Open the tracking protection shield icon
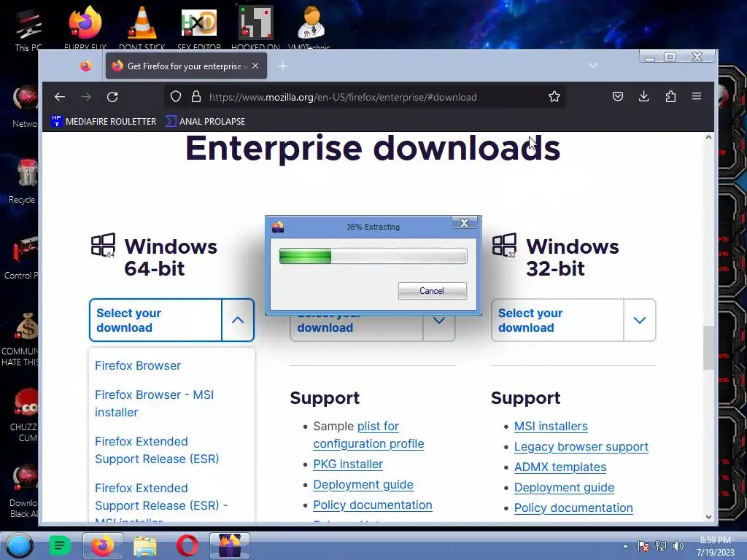Screen dimensions: 747x560 click(176, 97)
